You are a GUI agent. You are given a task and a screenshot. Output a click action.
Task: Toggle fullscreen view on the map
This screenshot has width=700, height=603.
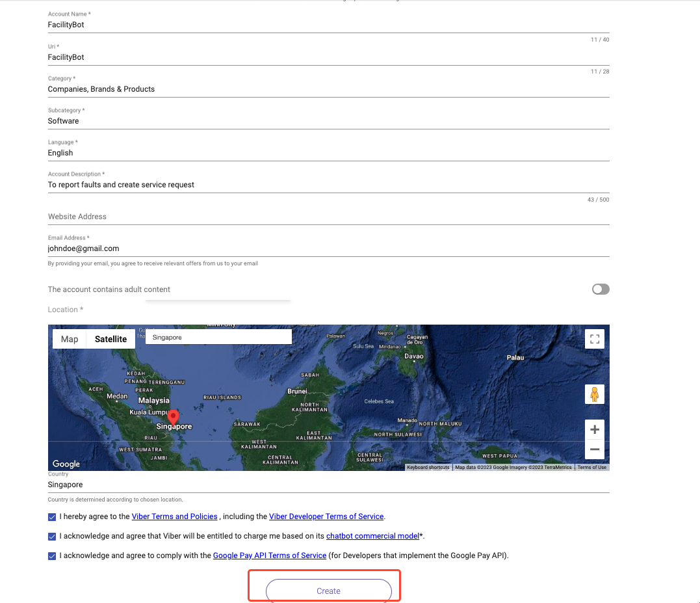pos(594,339)
